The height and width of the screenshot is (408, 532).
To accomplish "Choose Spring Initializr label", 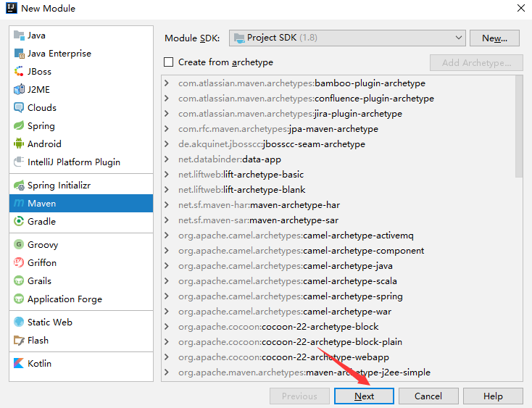I will 59,186.
